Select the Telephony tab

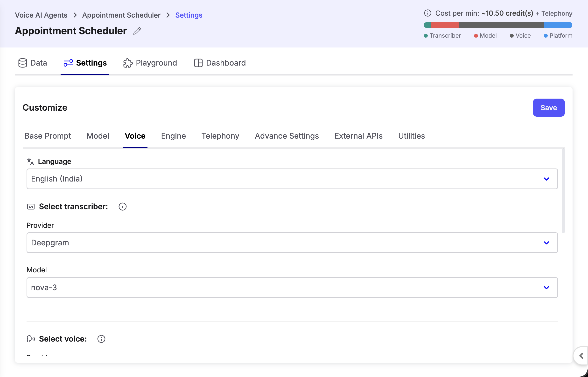[220, 136]
